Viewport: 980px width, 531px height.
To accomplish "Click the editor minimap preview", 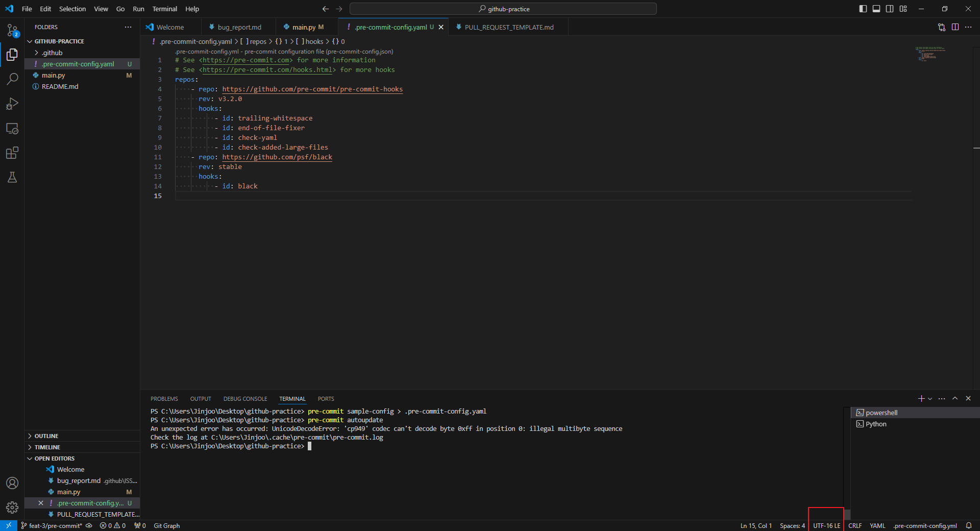I will click(932, 54).
